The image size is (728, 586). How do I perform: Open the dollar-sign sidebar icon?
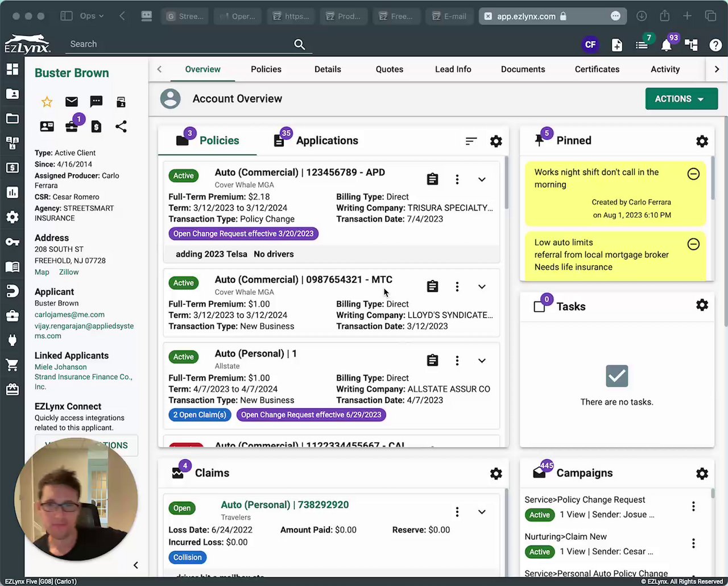12,168
